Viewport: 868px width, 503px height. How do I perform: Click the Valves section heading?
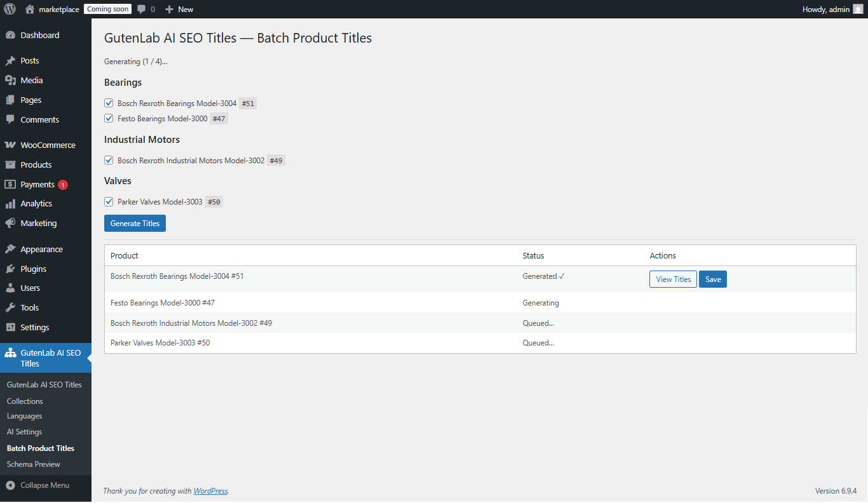click(x=118, y=181)
